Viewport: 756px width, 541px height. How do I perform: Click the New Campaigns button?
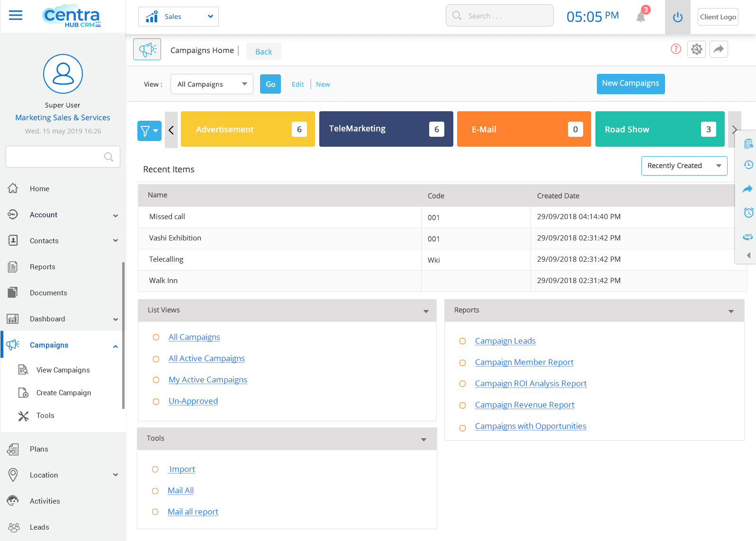point(630,84)
